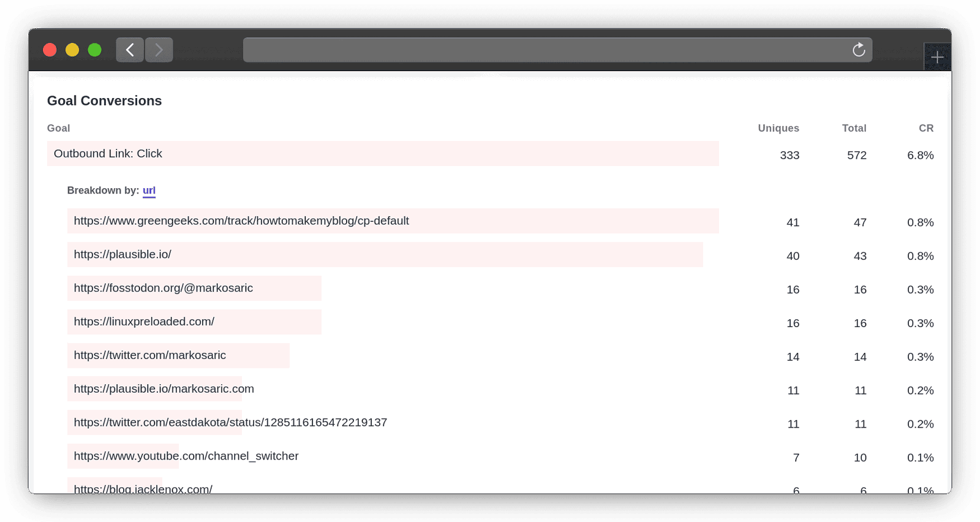Click the yellow minimize window button
This screenshot has width=980, height=522.
(72, 50)
